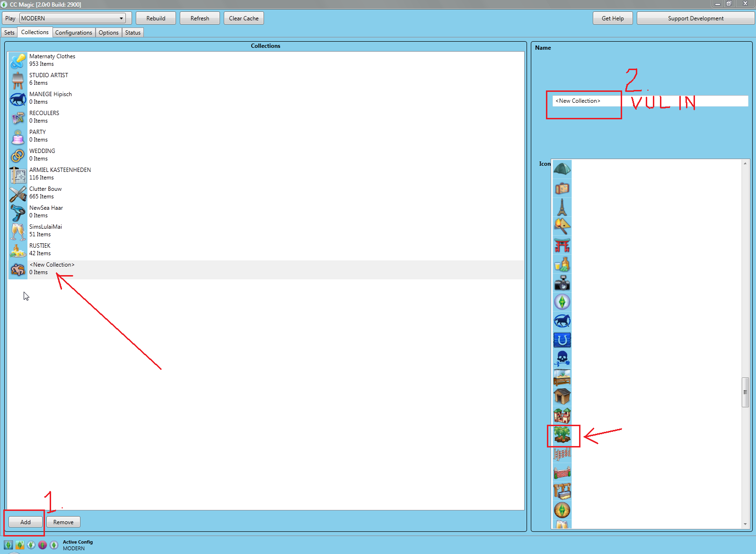The height and width of the screenshot is (554, 756).
Task: Choose the terrarium tank icon
Action: click(562, 377)
